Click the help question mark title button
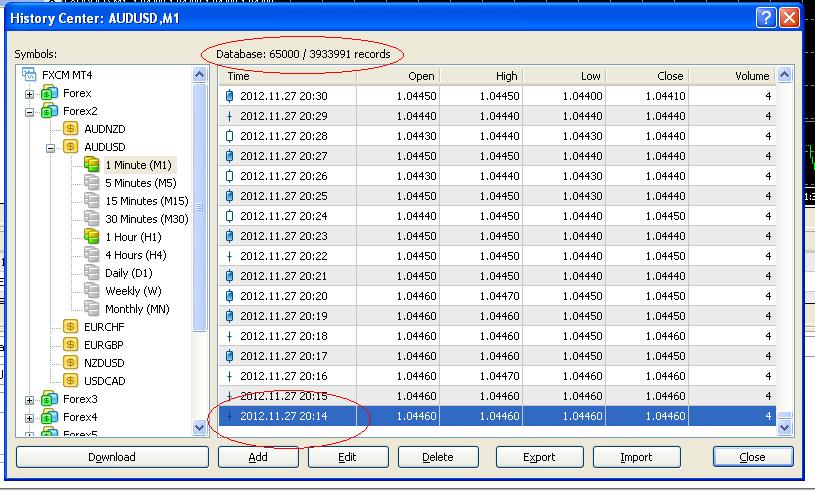This screenshot has width=815, height=491. tap(766, 18)
